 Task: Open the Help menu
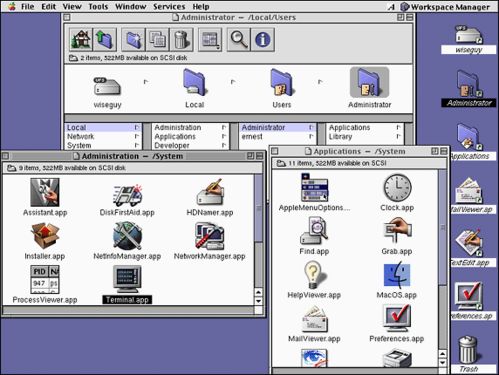point(201,6)
